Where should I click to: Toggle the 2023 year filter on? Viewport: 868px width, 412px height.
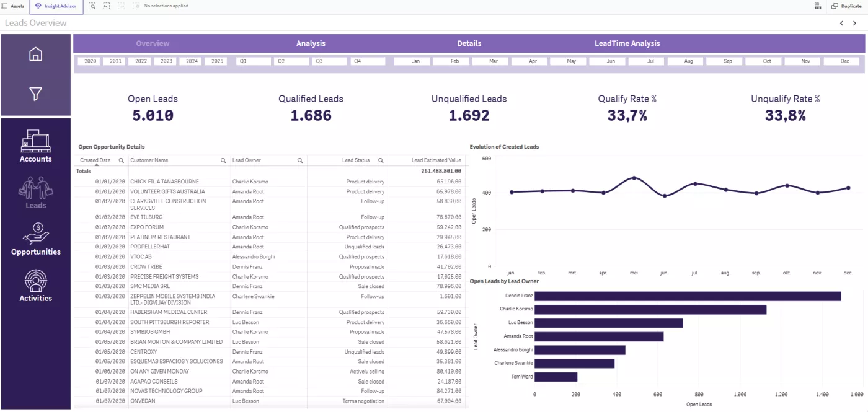(165, 61)
